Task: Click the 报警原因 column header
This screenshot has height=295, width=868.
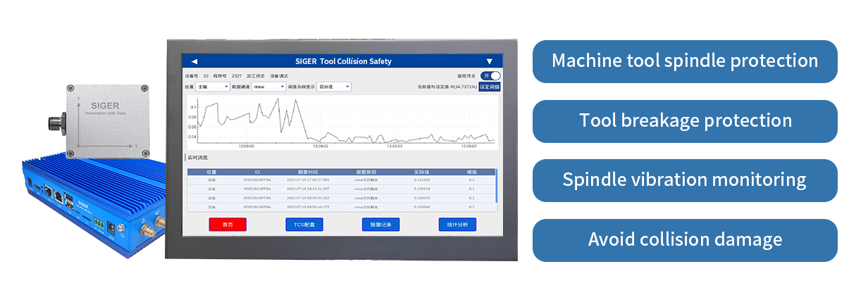Action: (x=365, y=172)
